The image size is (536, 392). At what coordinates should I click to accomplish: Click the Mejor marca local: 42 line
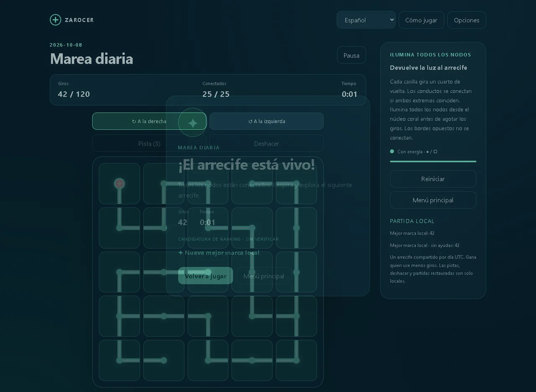point(412,233)
